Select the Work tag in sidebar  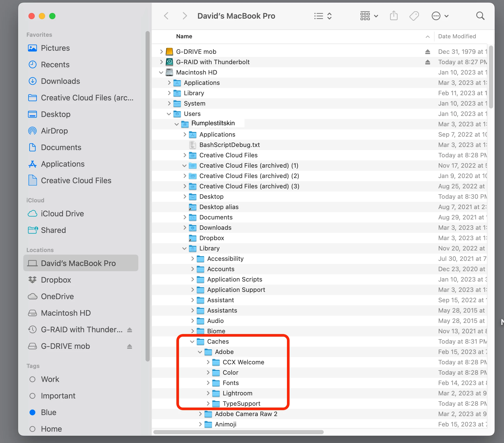pyautogui.click(x=50, y=379)
